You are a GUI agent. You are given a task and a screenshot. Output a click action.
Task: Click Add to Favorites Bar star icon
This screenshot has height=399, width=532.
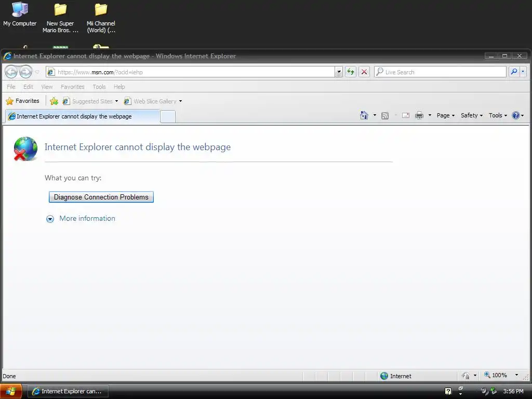(x=54, y=101)
